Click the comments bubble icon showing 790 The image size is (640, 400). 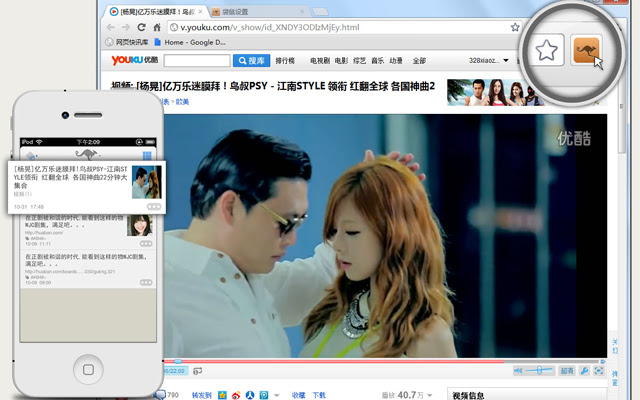point(160,395)
